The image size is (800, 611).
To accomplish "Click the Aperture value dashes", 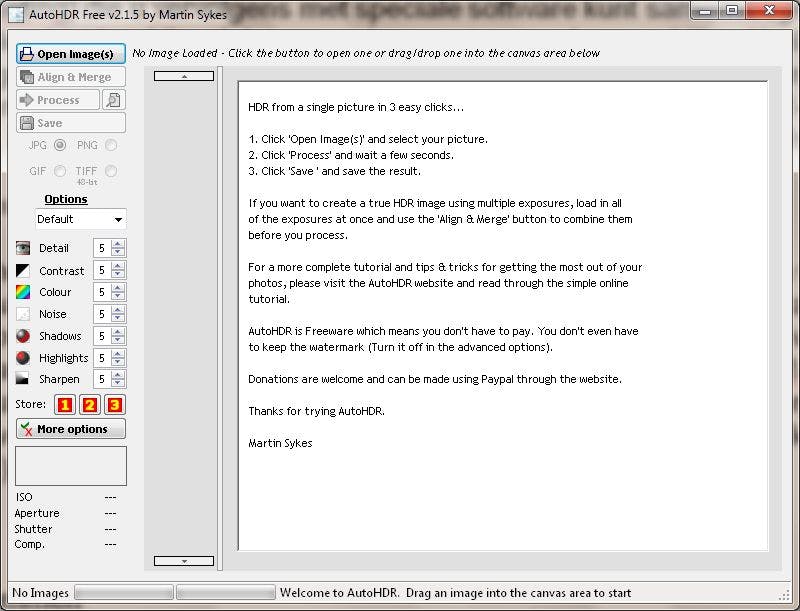I will (110, 513).
